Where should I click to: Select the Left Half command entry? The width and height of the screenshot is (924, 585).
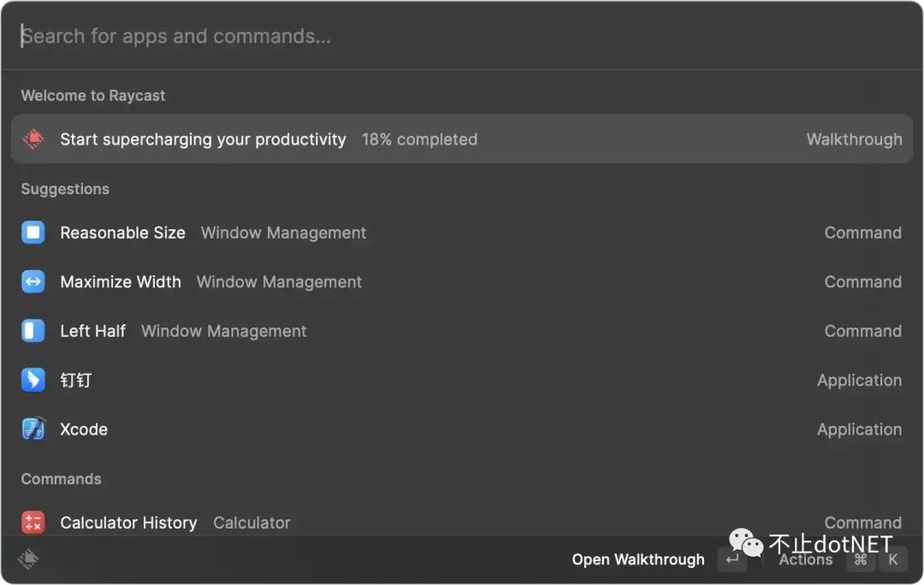pyautogui.click(x=462, y=331)
